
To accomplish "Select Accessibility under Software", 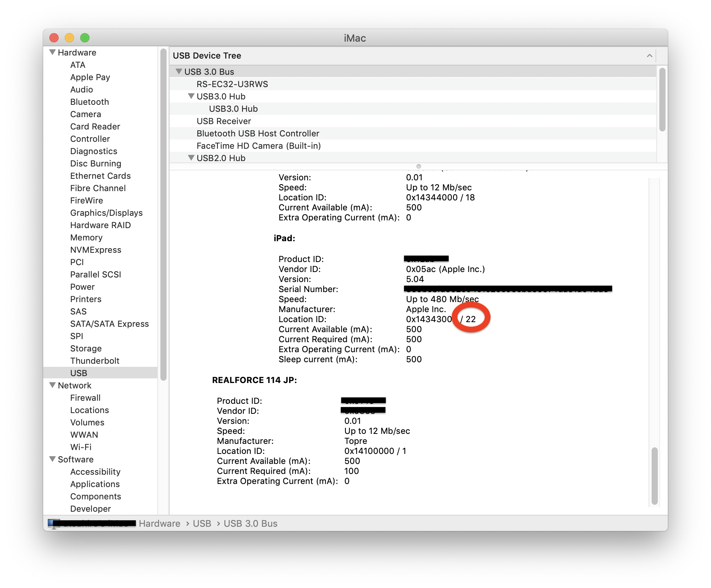I will [95, 472].
